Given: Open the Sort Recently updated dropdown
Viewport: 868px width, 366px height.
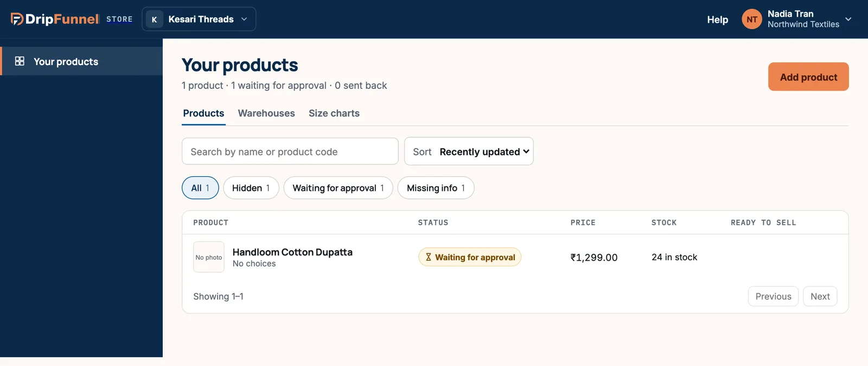Looking at the screenshot, I should tap(469, 151).
